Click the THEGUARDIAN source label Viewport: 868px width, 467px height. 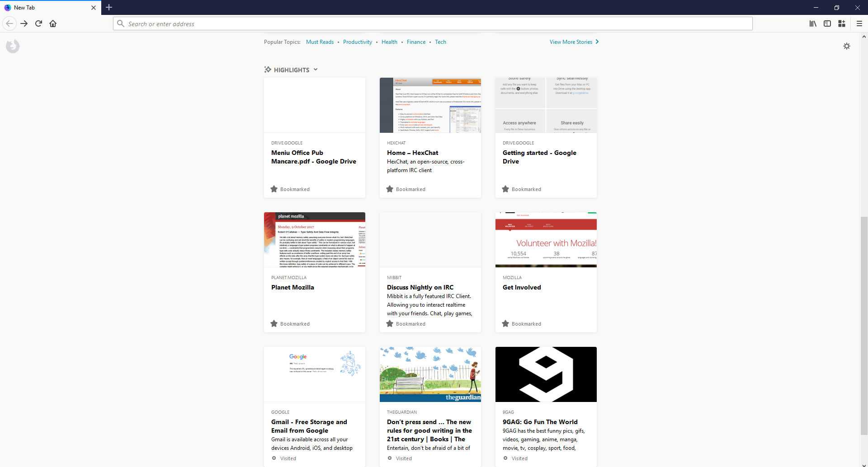pyautogui.click(x=402, y=412)
